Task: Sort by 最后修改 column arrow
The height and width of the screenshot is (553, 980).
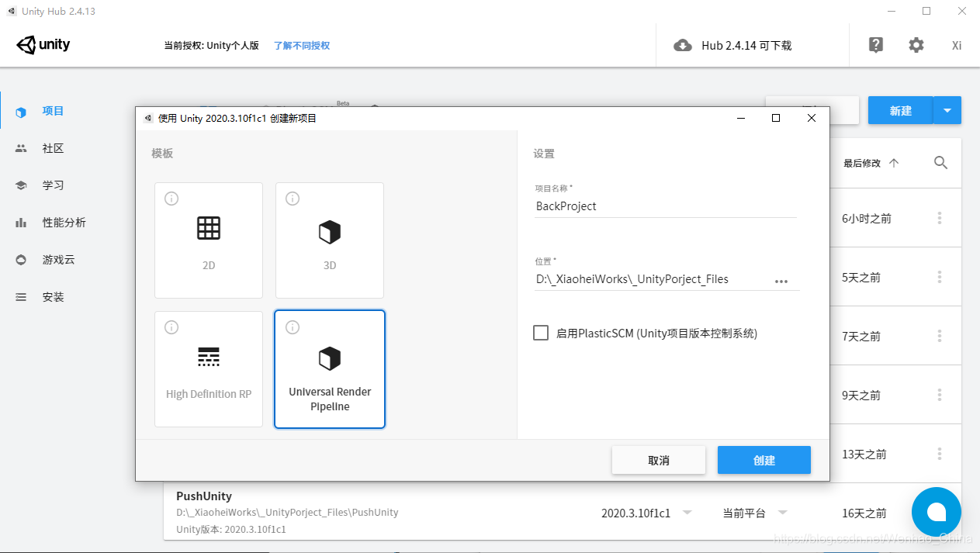Action: pyautogui.click(x=894, y=163)
